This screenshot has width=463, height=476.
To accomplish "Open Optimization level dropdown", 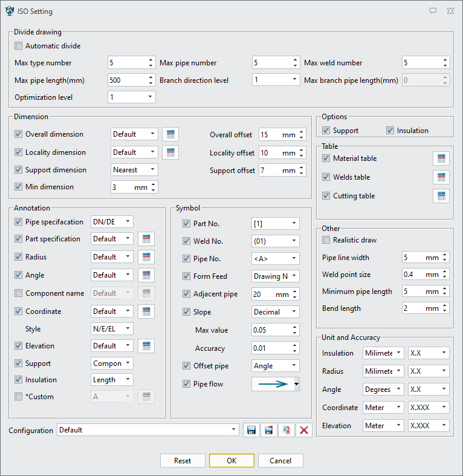I will coord(132,97).
